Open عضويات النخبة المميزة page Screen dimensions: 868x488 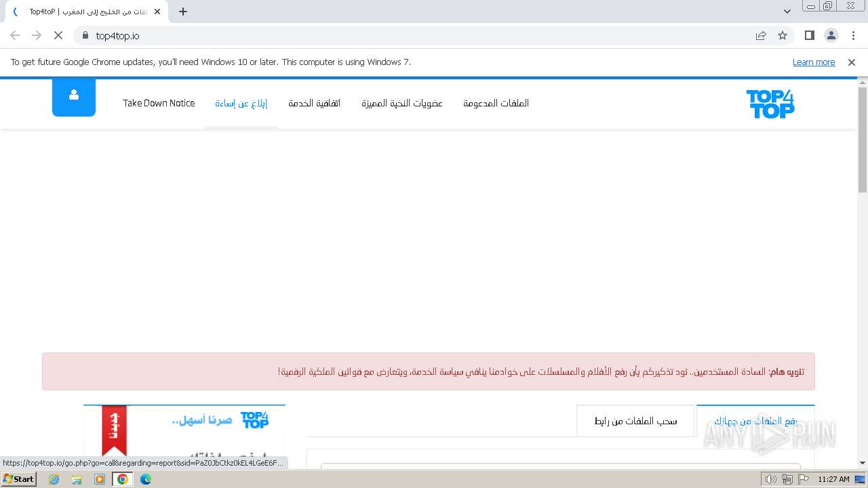coord(402,103)
